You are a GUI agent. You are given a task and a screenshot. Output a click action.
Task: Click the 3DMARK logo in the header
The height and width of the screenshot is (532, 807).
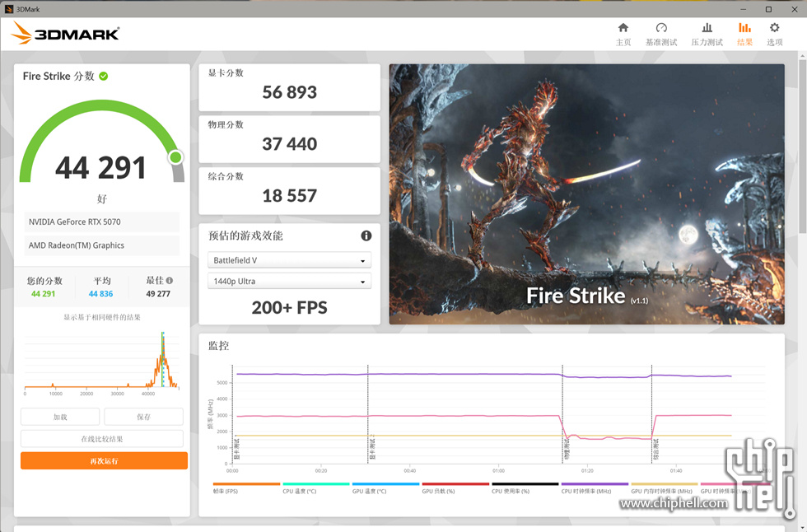pyautogui.click(x=65, y=34)
